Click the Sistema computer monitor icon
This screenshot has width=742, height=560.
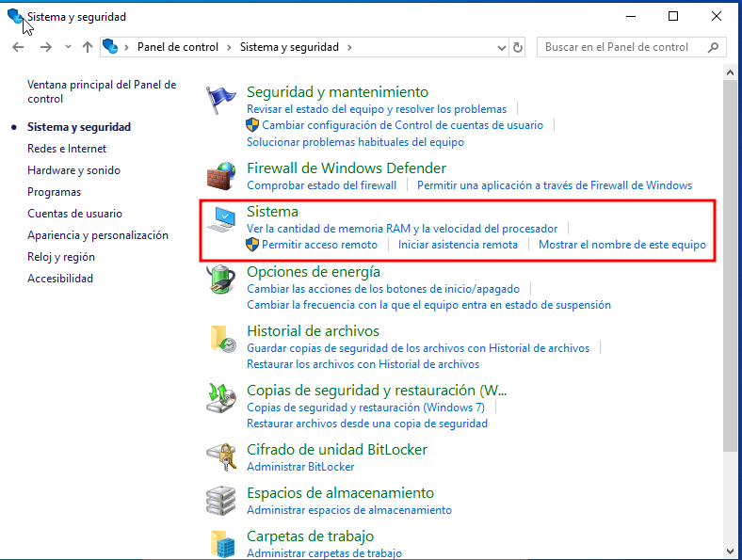coord(221,220)
